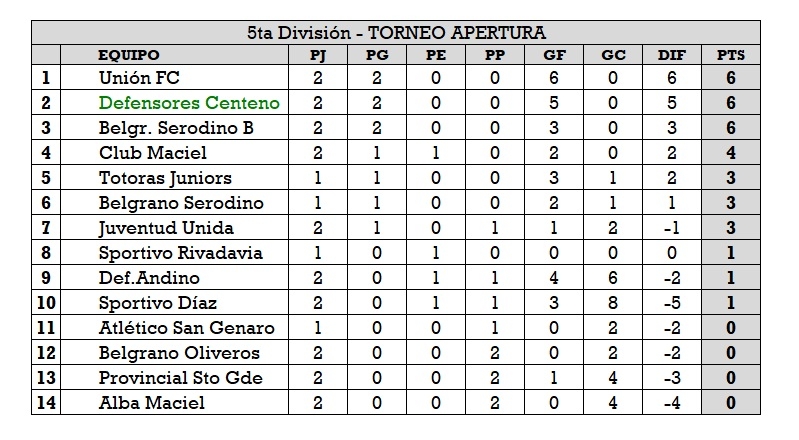799x440 pixels.
Task: Select the PJ column header
Action: pos(318,55)
